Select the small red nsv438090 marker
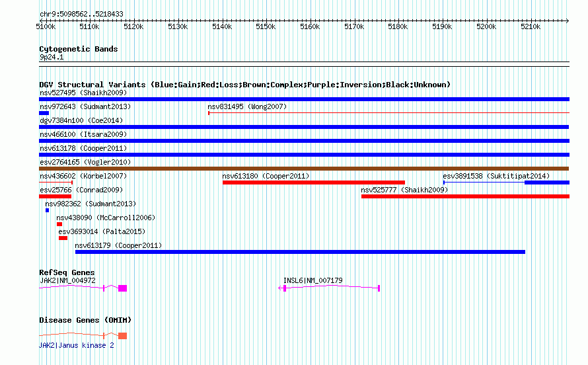 coord(59,224)
